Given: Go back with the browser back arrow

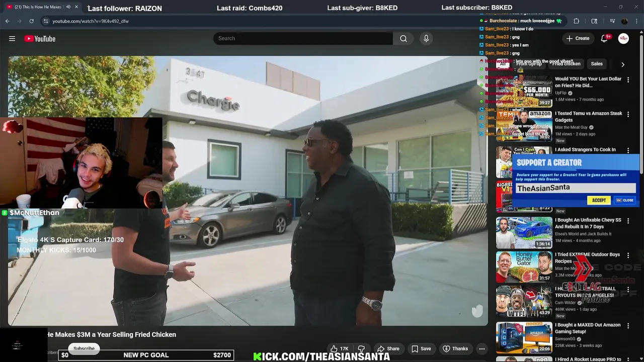Looking at the screenshot, I should coord(7,21).
